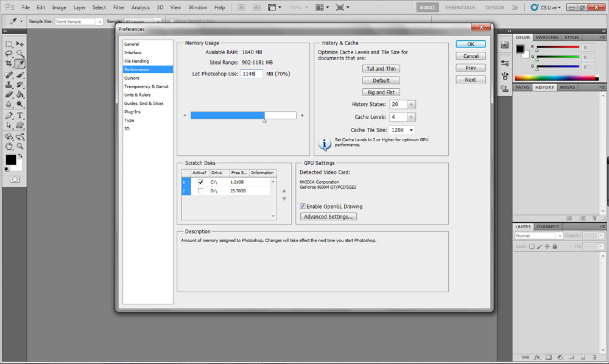Click the Tall and Thin button
Image resolution: width=609 pixels, height=364 pixels.
(381, 69)
